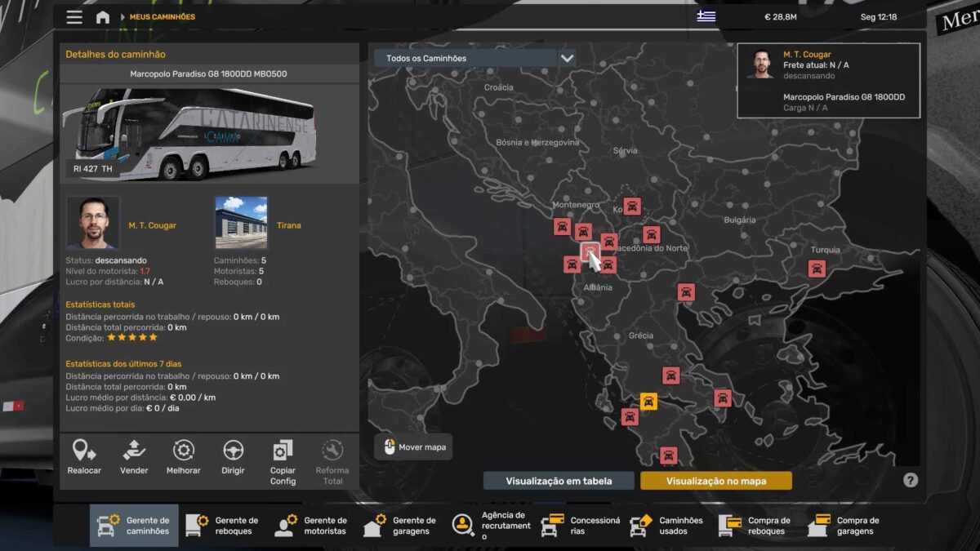Viewport: 980px width, 551px height.
Task: Open the Gerente de motoristas tab
Action: [312, 526]
